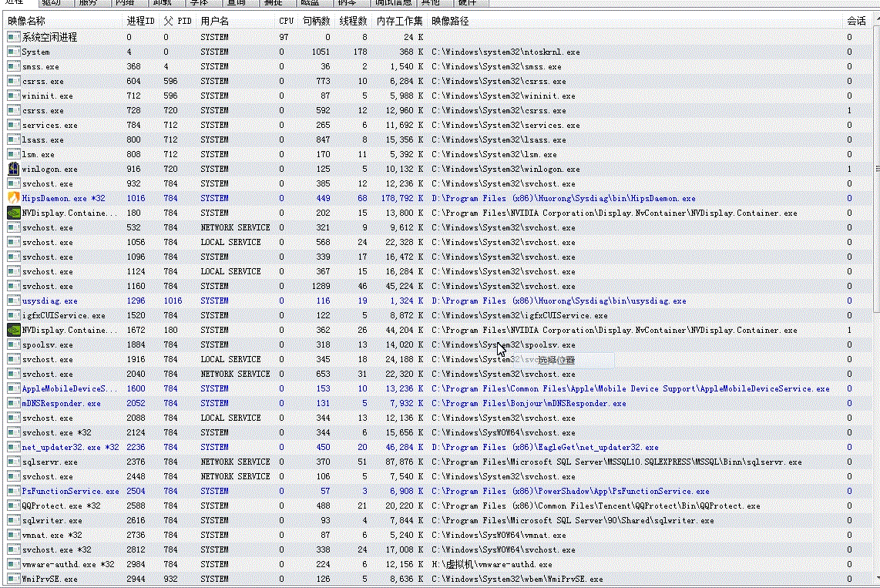Click the LOCAL SERVICE user of PID 1056

tap(230, 242)
